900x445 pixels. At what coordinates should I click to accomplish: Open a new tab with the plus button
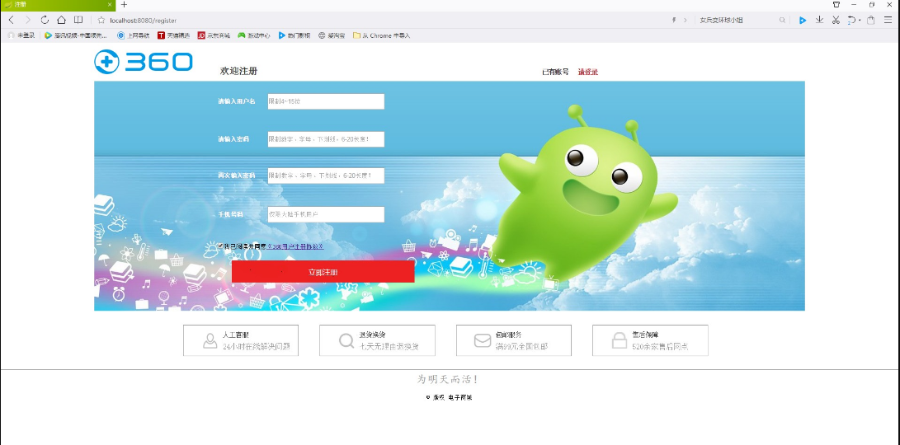pyautogui.click(x=124, y=5)
